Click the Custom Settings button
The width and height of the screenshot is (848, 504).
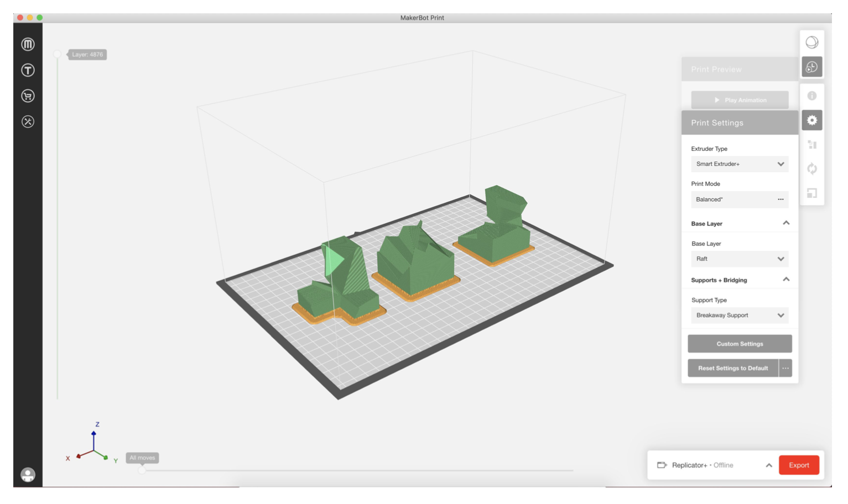[x=740, y=344]
